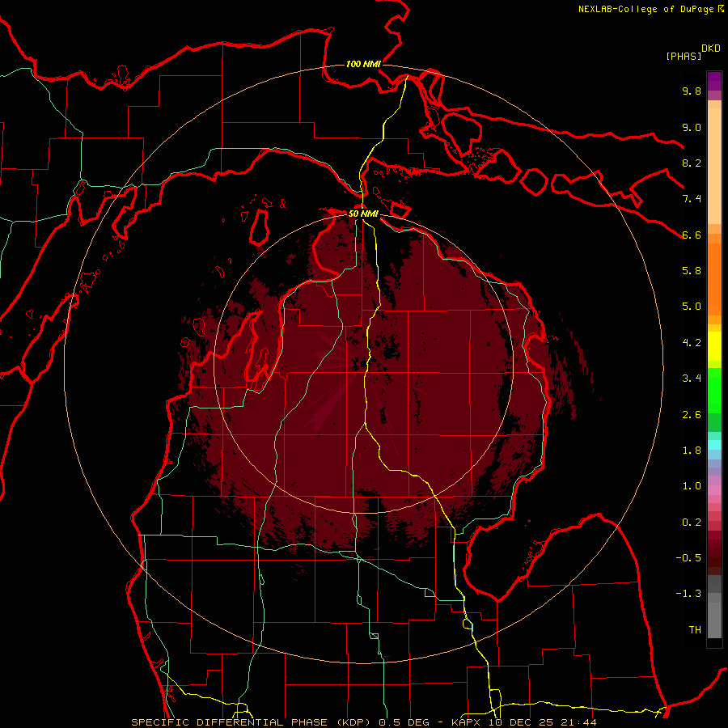Viewport: 728px width, 728px height.
Task: Click the 6.6 scale value
Action: click(x=692, y=235)
